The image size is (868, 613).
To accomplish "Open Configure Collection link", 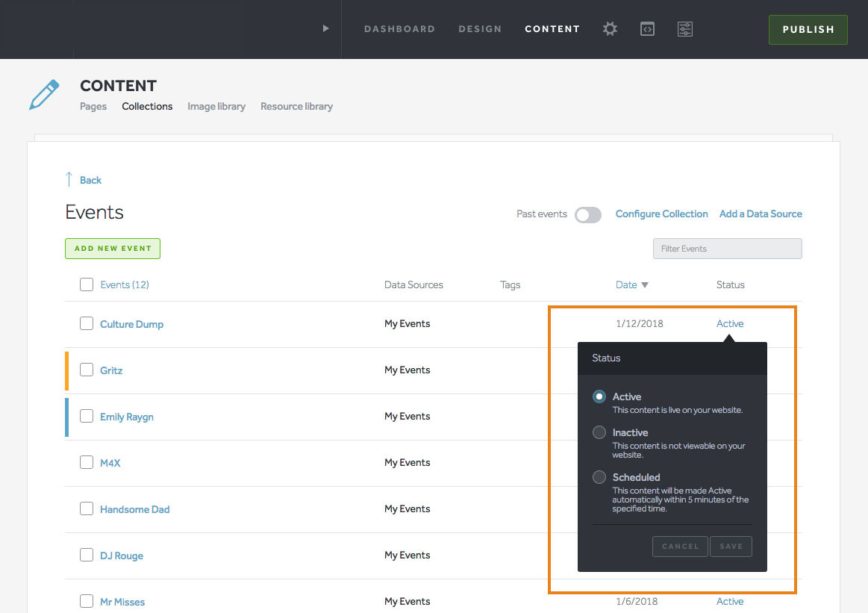I will [661, 214].
